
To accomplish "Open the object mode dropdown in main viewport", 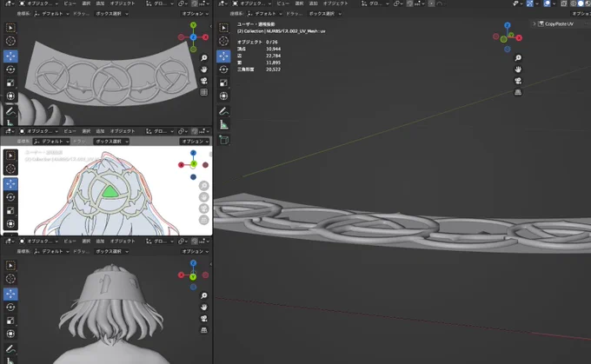I will (251, 3).
